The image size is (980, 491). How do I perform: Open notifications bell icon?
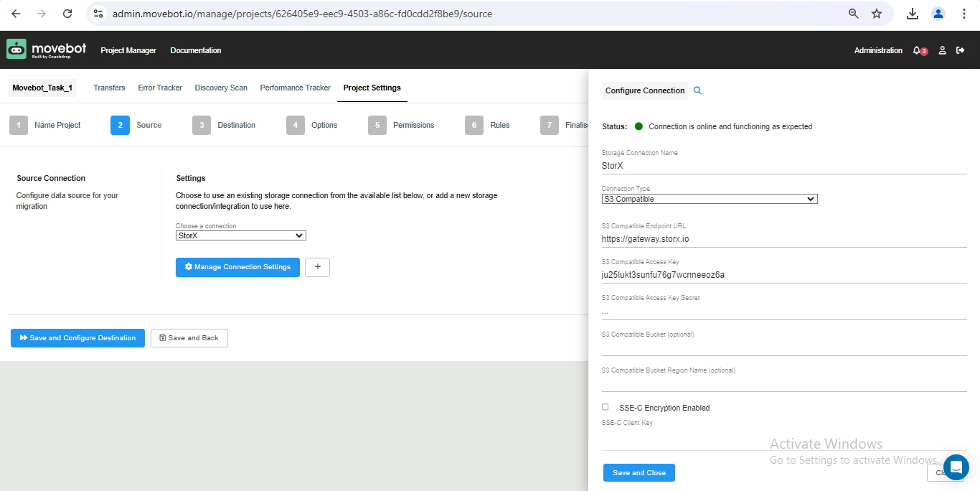[917, 50]
